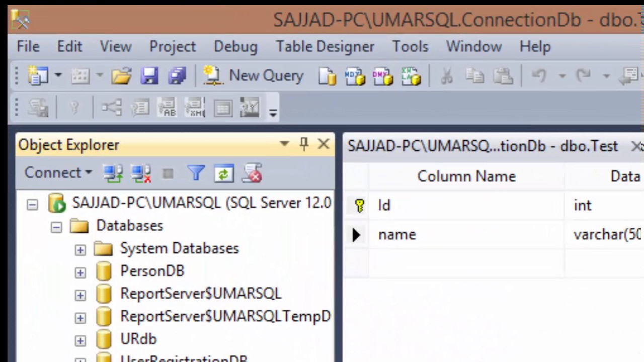The height and width of the screenshot is (362, 644).
Task: Expand the ReportServer$UMARSQL database node
Action: (x=80, y=295)
